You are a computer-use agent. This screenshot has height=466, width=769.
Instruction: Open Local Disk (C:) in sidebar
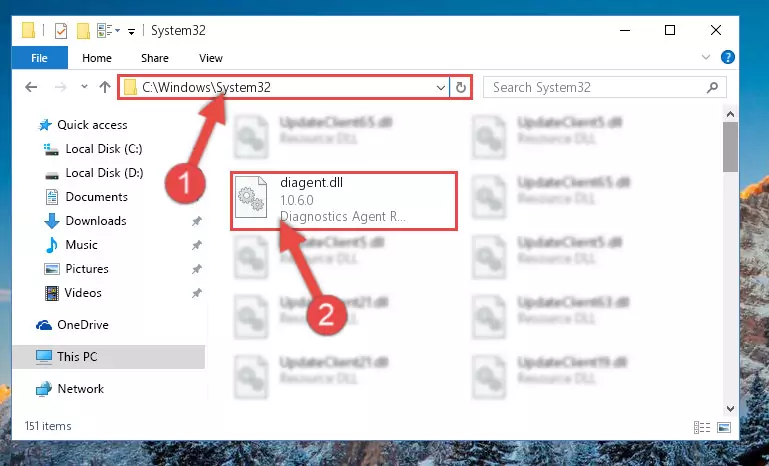click(103, 149)
